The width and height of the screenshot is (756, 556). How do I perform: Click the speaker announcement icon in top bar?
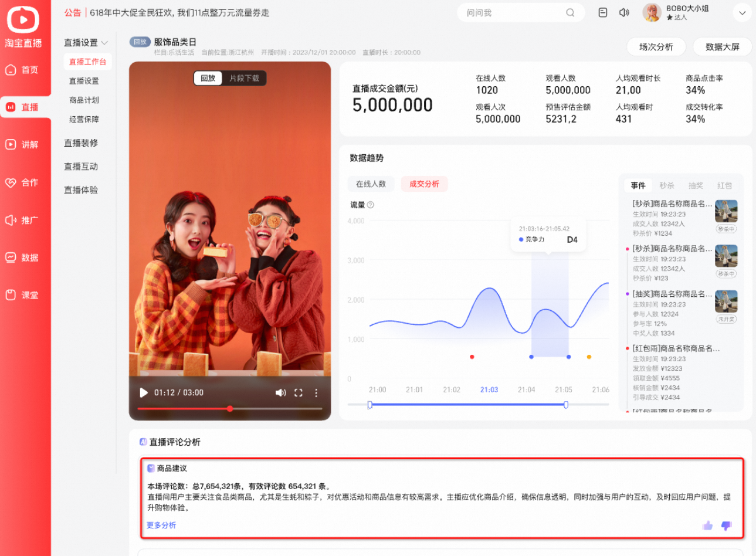[x=624, y=12]
